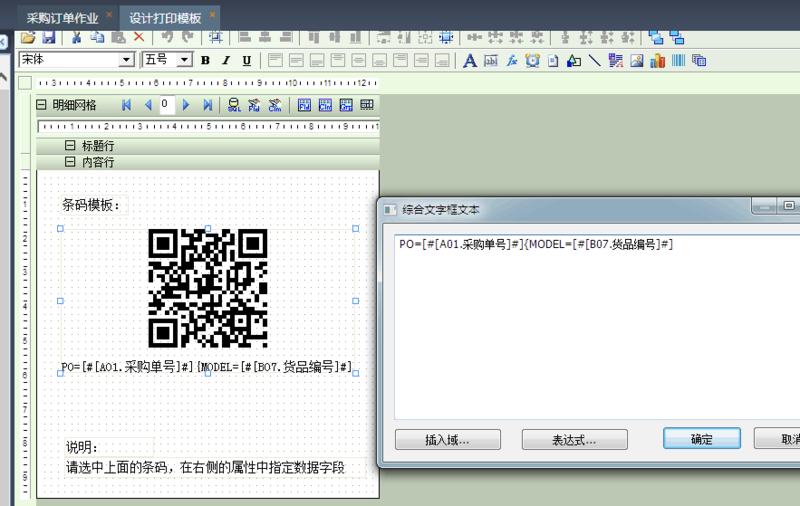Insert page number element
800x506 pixels.
pos(553,61)
